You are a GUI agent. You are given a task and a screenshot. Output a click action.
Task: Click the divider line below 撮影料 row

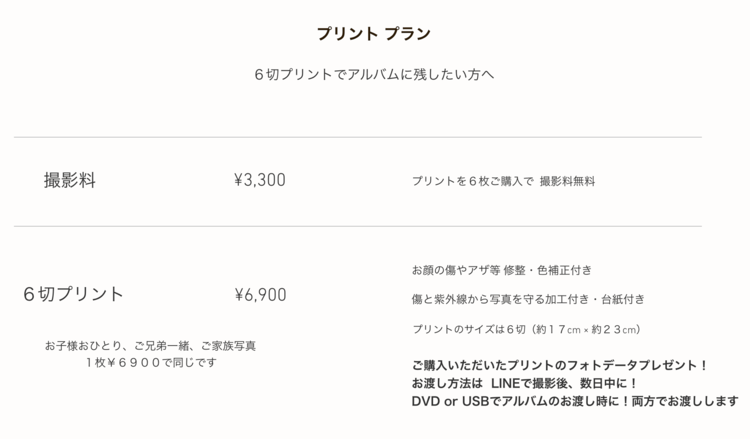click(x=358, y=226)
